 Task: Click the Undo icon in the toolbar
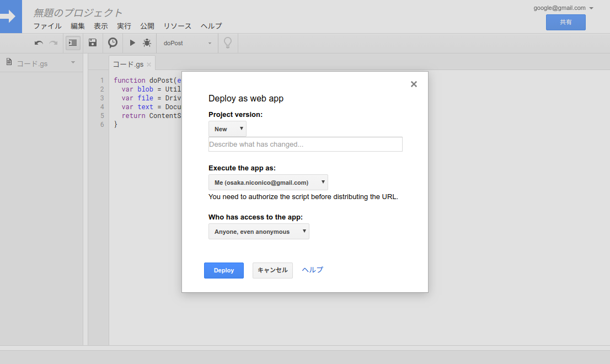pyautogui.click(x=38, y=42)
